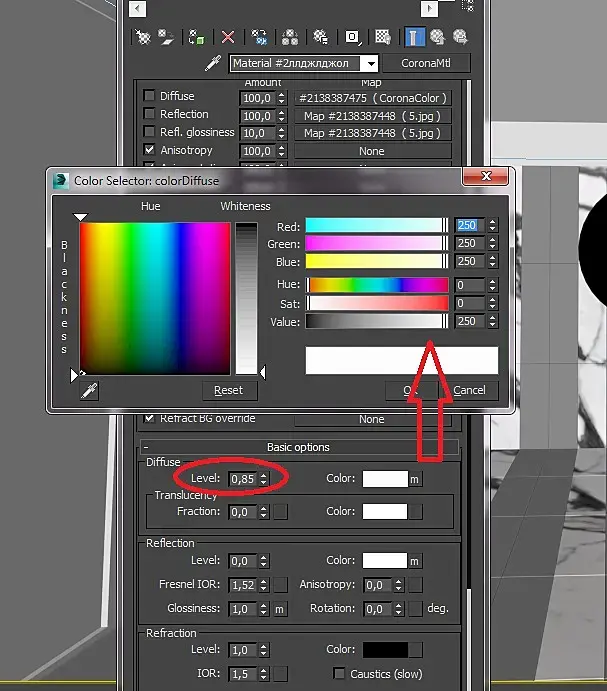Click the CoronaMtl material type button
Viewport: 607px width, 691px height.
426,63
